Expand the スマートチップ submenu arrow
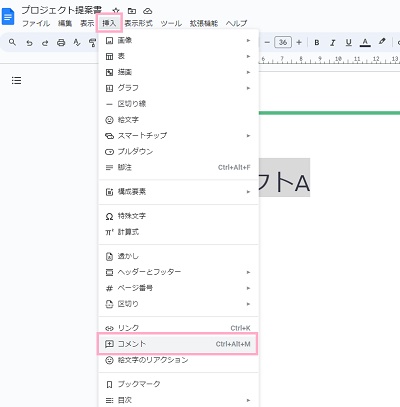The image size is (400, 407). (248, 136)
